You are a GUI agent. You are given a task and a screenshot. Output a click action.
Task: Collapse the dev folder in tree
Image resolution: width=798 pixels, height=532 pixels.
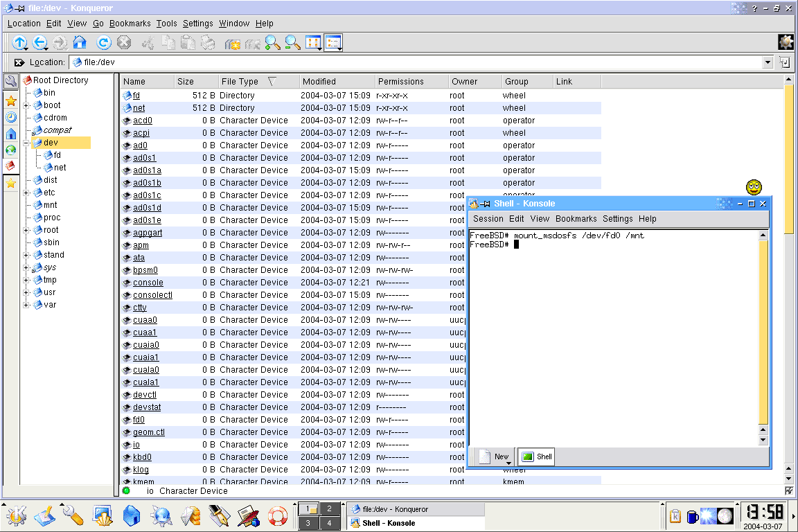[x=26, y=143]
